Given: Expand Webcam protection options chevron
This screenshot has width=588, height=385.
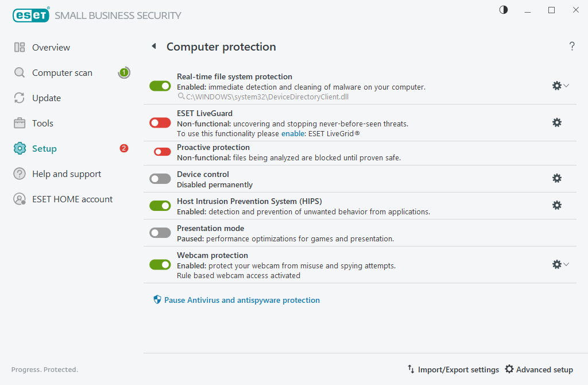Looking at the screenshot, I should (567, 264).
